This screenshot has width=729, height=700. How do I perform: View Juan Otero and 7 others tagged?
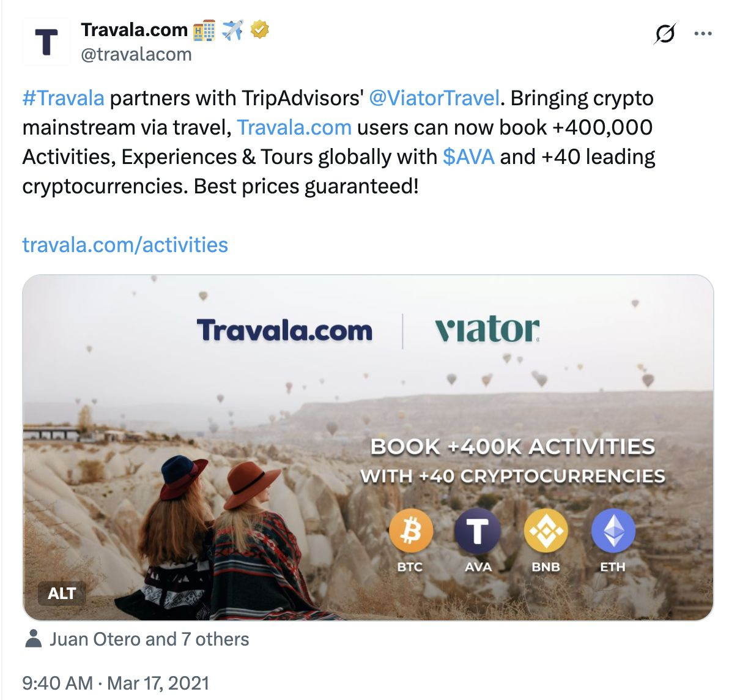[x=149, y=639]
